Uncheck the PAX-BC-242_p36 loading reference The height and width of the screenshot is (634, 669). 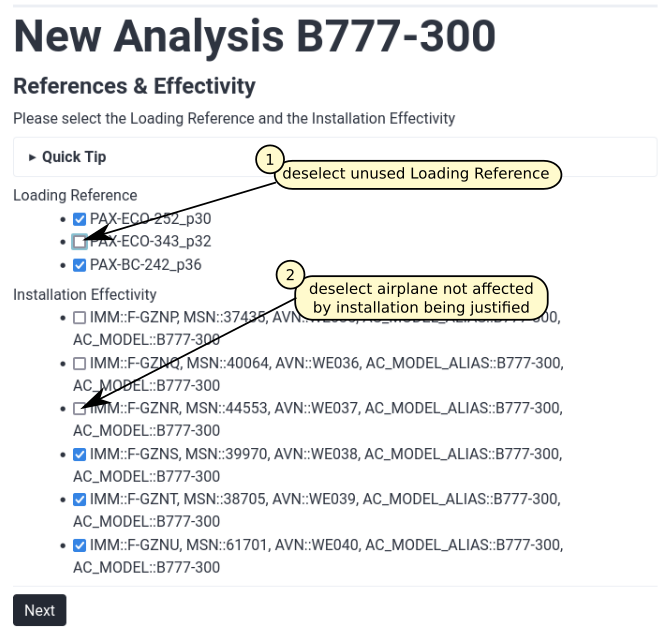(x=80, y=265)
